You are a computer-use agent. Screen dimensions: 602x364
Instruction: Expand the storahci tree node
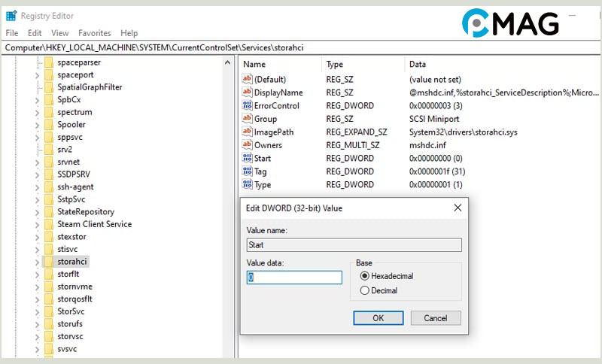pos(37,262)
